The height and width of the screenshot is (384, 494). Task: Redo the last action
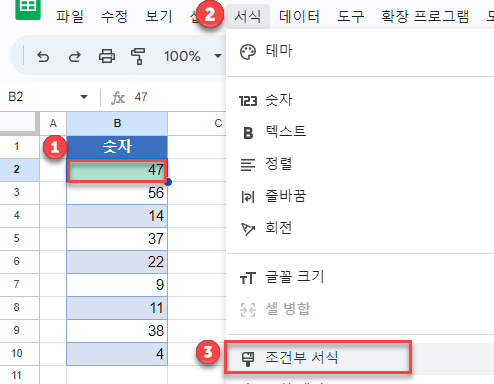75,56
